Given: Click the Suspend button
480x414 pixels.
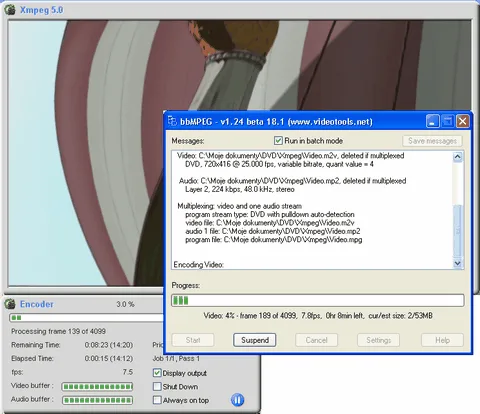Looking at the screenshot, I should click(255, 340).
